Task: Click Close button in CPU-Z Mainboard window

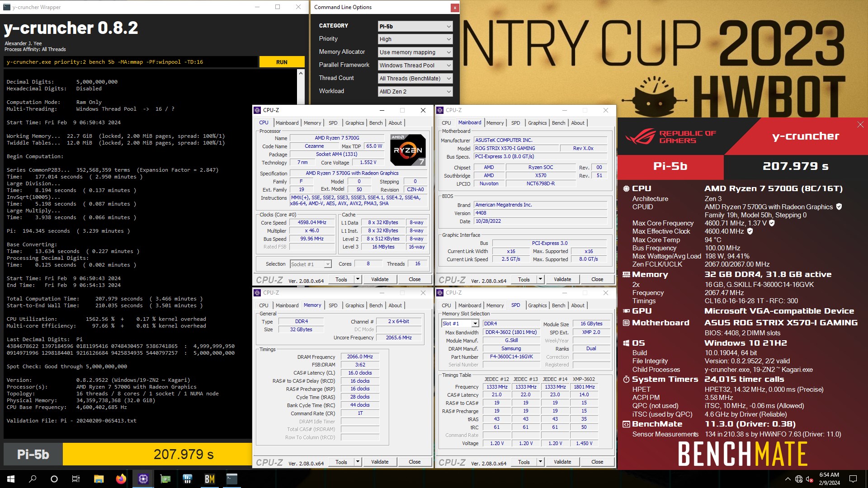Action: [x=597, y=279]
